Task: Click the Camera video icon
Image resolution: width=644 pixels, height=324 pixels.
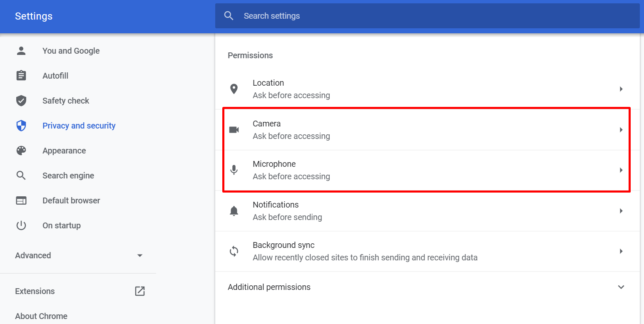Action: [x=234, y=130]
